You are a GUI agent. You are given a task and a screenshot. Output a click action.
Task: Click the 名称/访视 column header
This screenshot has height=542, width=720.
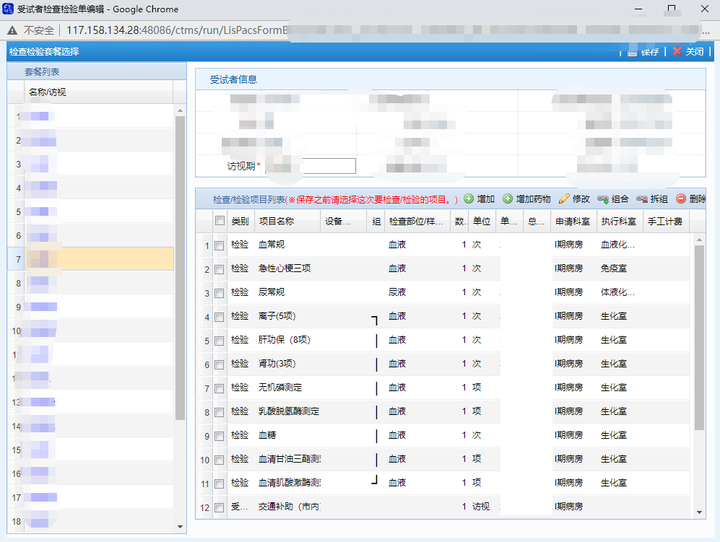pyautogui.click(x=99, y=92)
